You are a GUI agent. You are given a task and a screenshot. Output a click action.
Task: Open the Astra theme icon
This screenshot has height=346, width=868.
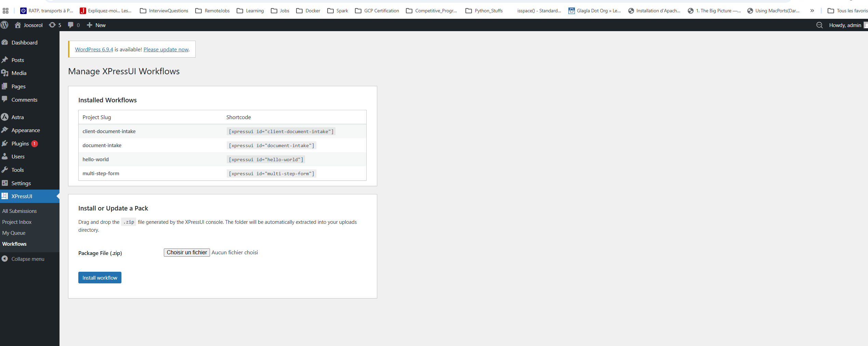[x=5, y=117]
